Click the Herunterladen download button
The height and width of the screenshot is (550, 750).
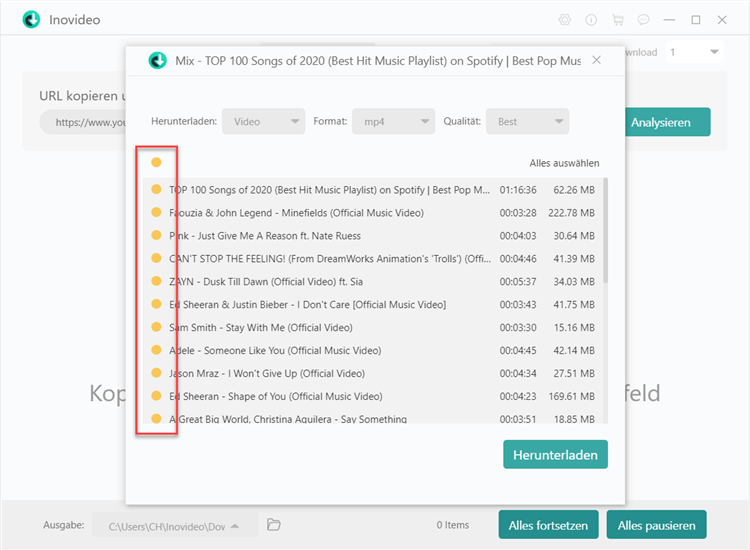(x=555, y=454)
